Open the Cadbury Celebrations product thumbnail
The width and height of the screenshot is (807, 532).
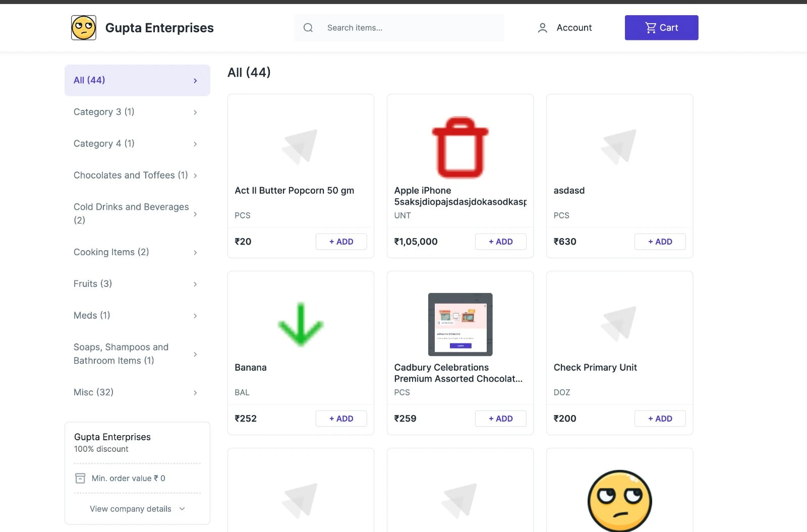tap(460, 324)
